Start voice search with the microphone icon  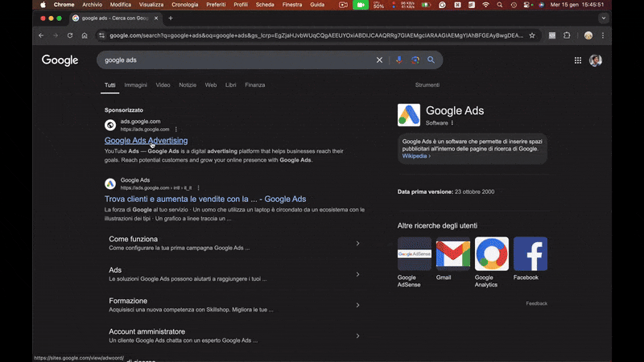pyautogui.click(x=398, y=60)
